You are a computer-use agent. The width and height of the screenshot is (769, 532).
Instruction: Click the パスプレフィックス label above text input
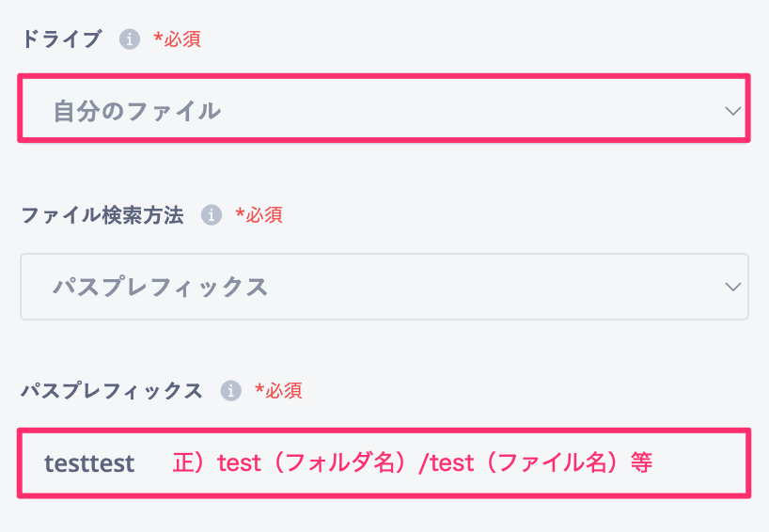coord(111,391)
